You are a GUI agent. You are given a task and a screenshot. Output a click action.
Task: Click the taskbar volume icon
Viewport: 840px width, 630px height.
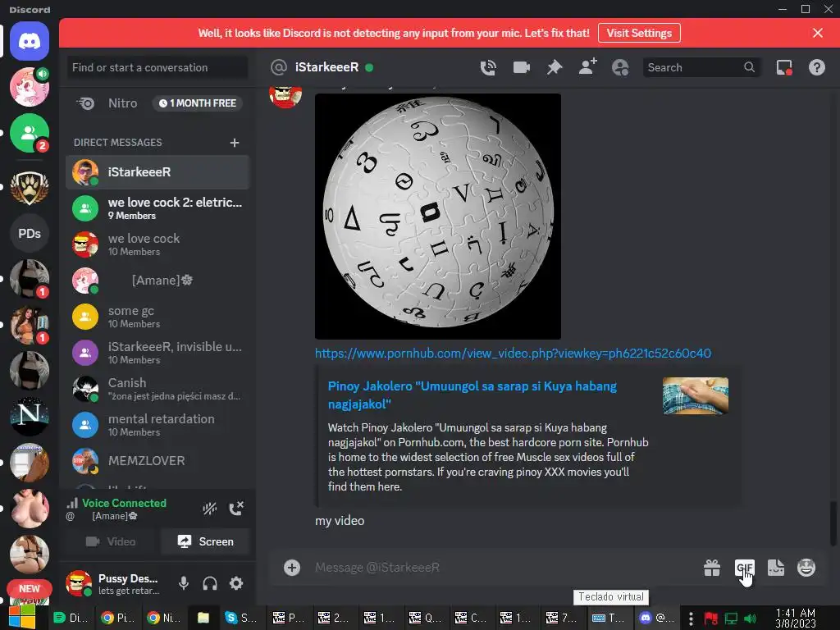click(751, 619)
